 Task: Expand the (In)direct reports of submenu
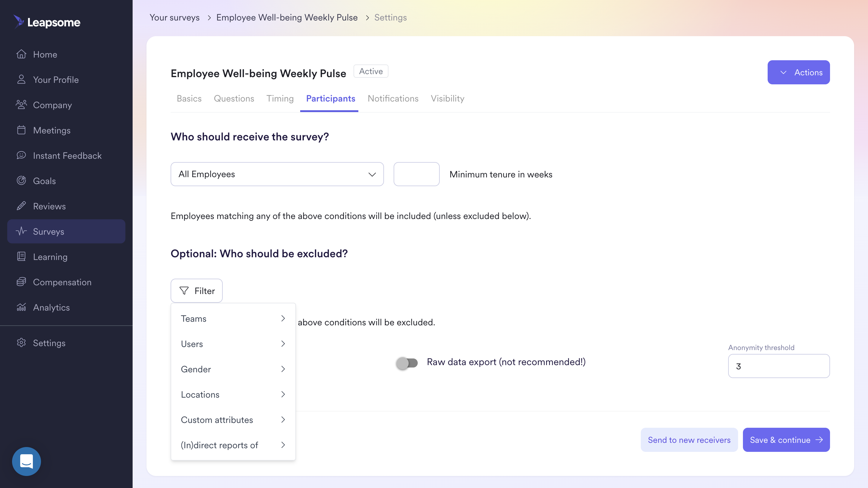(x=233, y=445)
